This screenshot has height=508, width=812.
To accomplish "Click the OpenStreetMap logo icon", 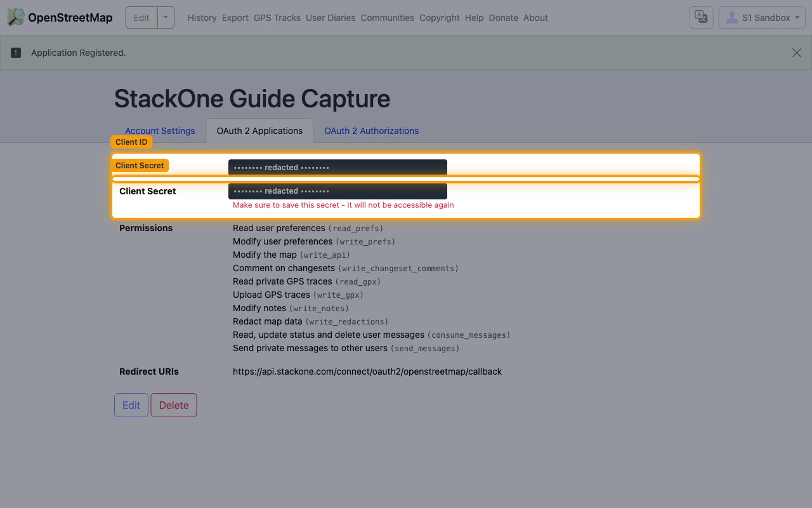I will (x=16, y=17).
